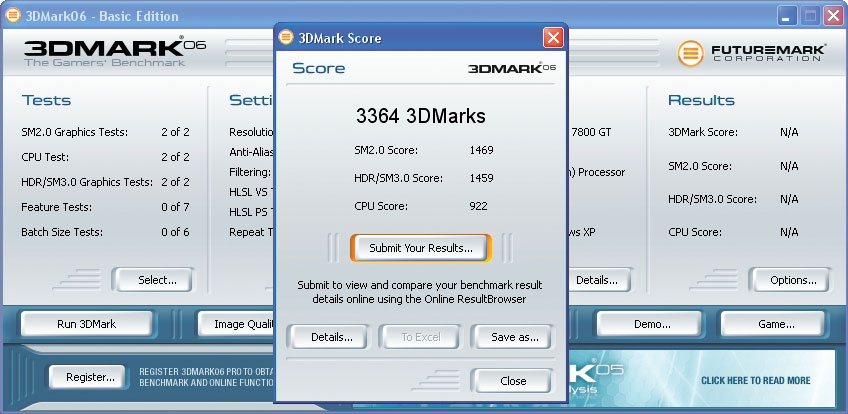848x414 pixels.
Task: Click the 'Filtering:' setting label
Action: 250,172
